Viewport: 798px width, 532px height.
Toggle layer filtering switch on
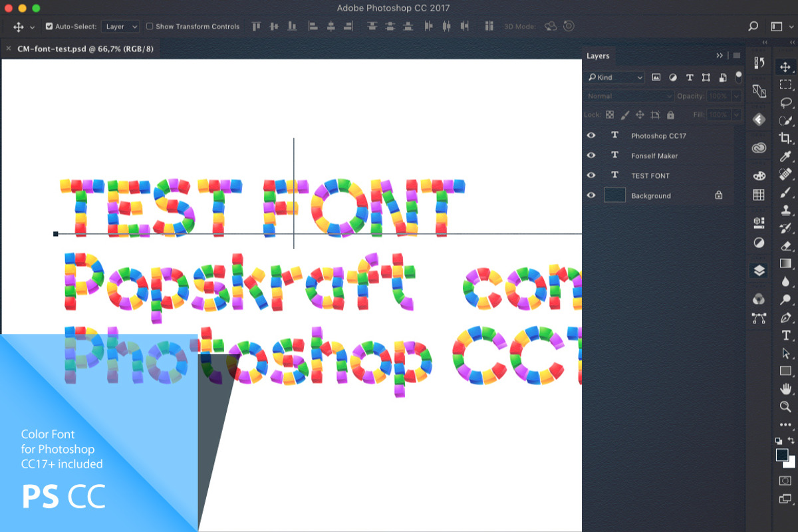click(738, 77)
